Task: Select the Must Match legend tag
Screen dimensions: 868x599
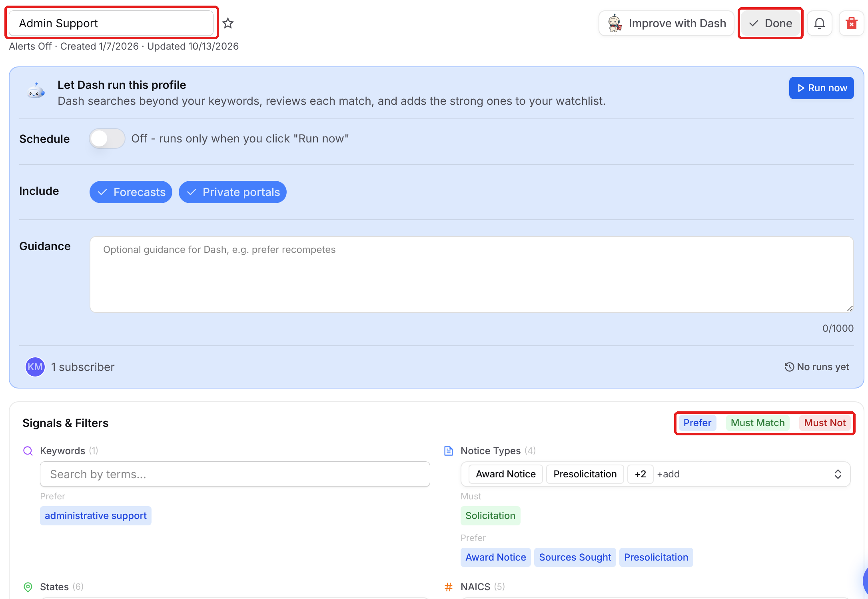Action: pos(758,423)
